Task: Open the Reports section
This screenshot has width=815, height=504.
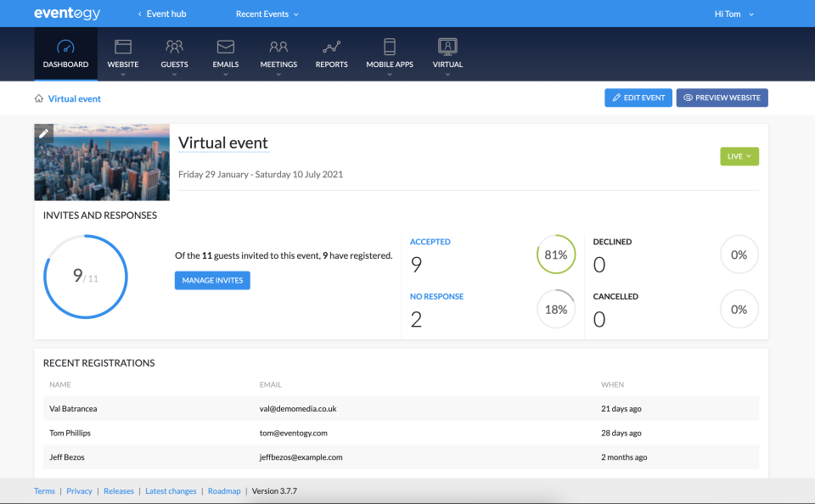Action: click(x=331, y=53)
